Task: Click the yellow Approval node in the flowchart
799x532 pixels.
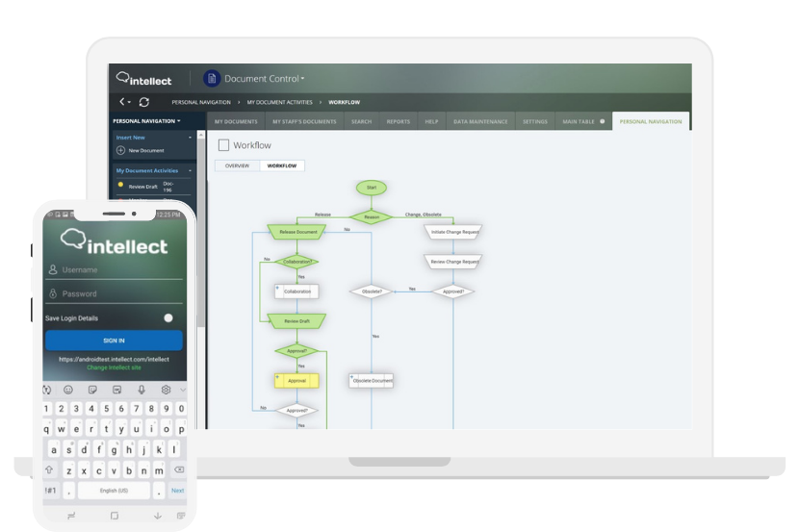Action: tap(296, 381)
